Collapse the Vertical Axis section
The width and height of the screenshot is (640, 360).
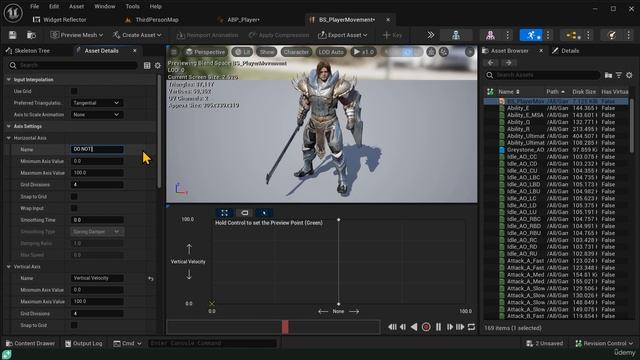9,267
